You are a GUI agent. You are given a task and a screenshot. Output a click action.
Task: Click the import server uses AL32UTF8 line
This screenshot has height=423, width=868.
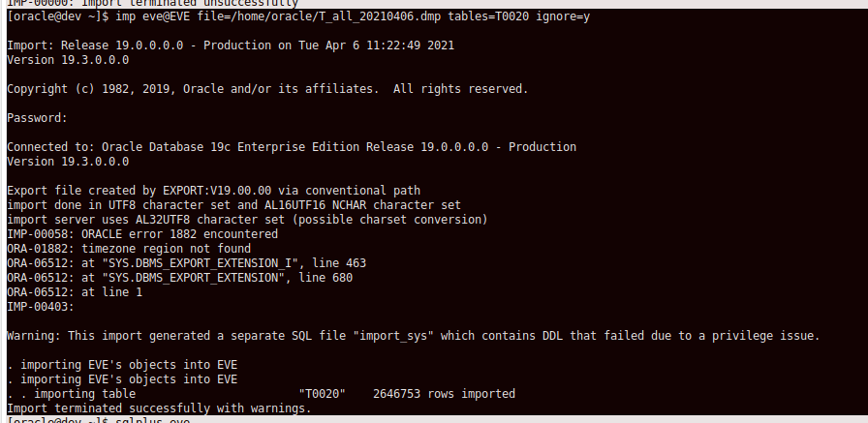247,220
